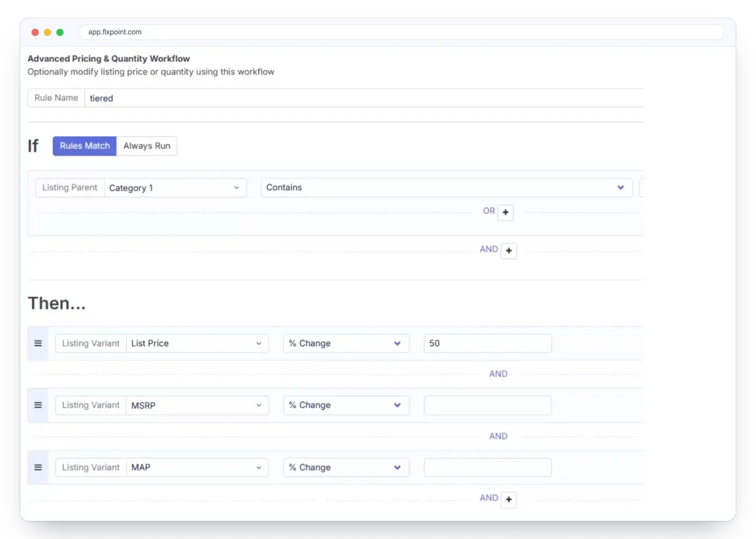756x539 pixels.
Task: Click the Listing Variant label in MAP row
Action: pyautogui.click(x=91, y=468)
